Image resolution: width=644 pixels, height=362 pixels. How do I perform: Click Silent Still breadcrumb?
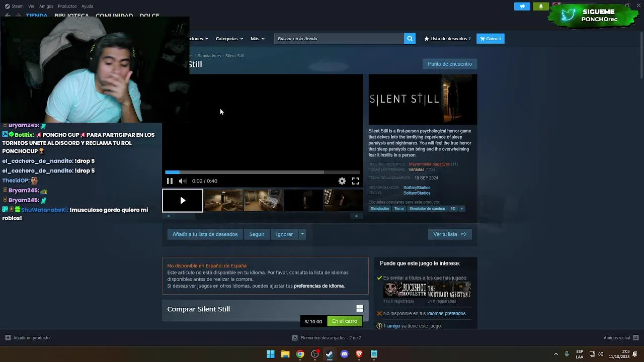(x=234, y=56)
